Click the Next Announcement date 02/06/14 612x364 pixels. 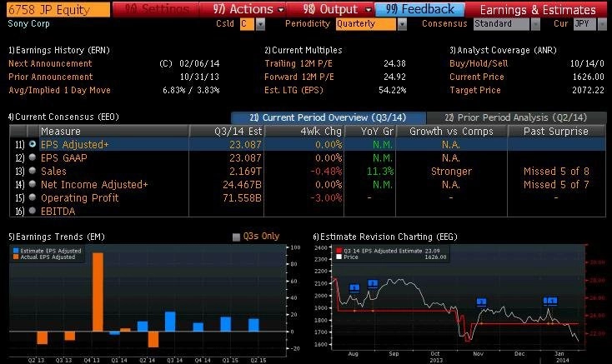[x=199, y=63]
